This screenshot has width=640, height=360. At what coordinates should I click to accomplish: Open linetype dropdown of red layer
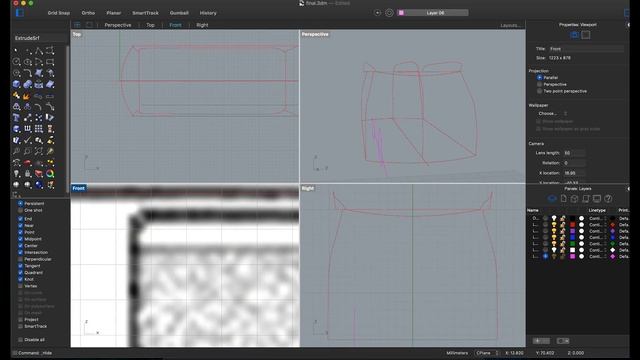coord(598,224)
